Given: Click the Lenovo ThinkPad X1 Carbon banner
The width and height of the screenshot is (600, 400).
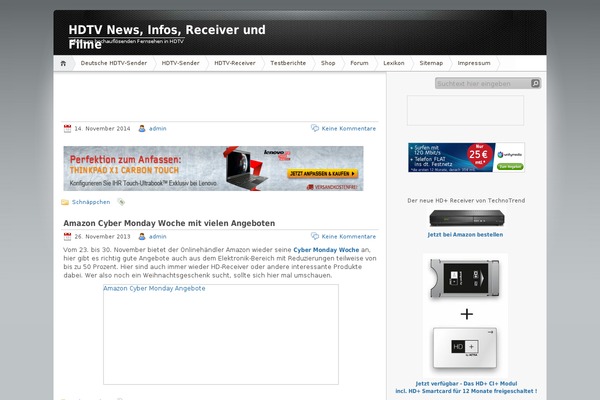Looking at the screenshot, I should point(213,168).
